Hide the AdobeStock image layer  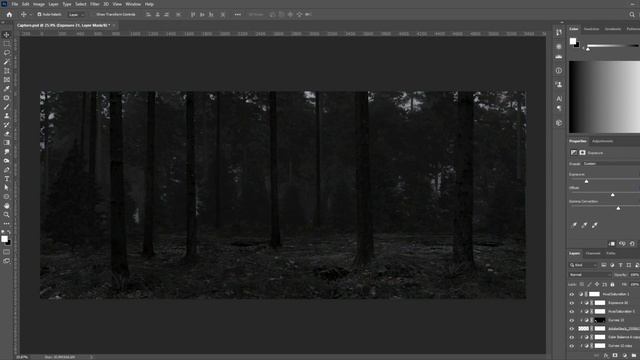tap(571, 329)
